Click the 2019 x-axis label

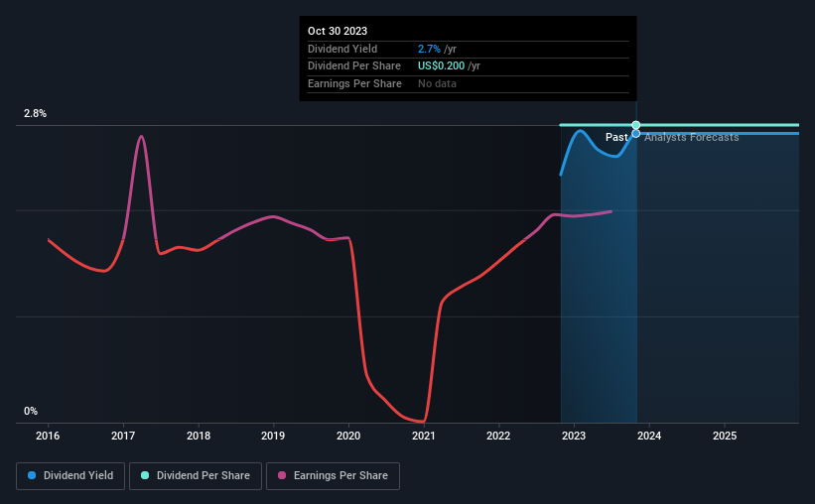[273, 436]
